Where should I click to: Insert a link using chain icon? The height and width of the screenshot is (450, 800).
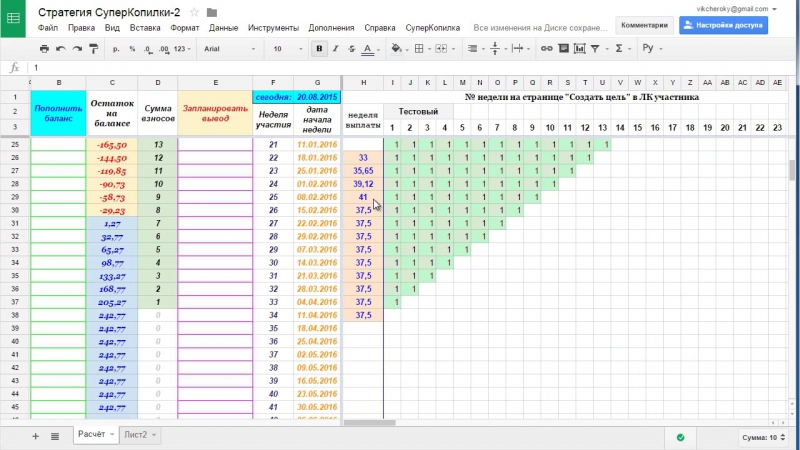(x=547, y=48)
